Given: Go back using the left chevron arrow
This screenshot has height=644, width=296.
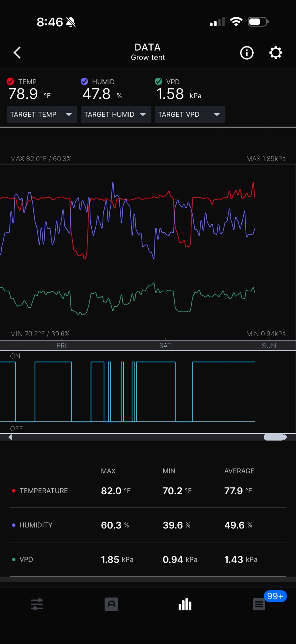Looking at the screenshot, I should click(x=17, y=53).
